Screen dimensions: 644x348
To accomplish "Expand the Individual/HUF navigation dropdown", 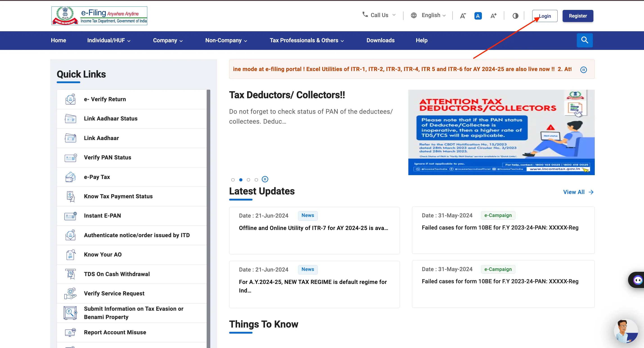I will point(109,40).
